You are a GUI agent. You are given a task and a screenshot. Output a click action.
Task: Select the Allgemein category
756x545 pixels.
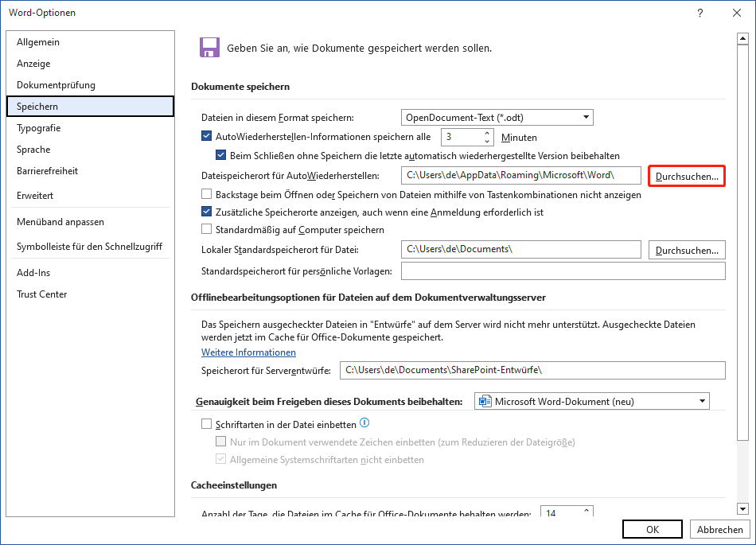(x=90, y=42)
